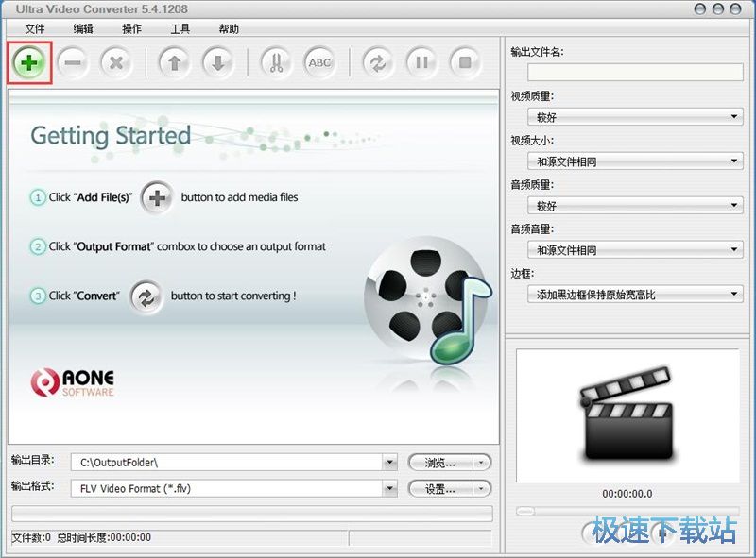756x558 pixels.
Task: Open the 文件 menu
Action: (35, 28)
